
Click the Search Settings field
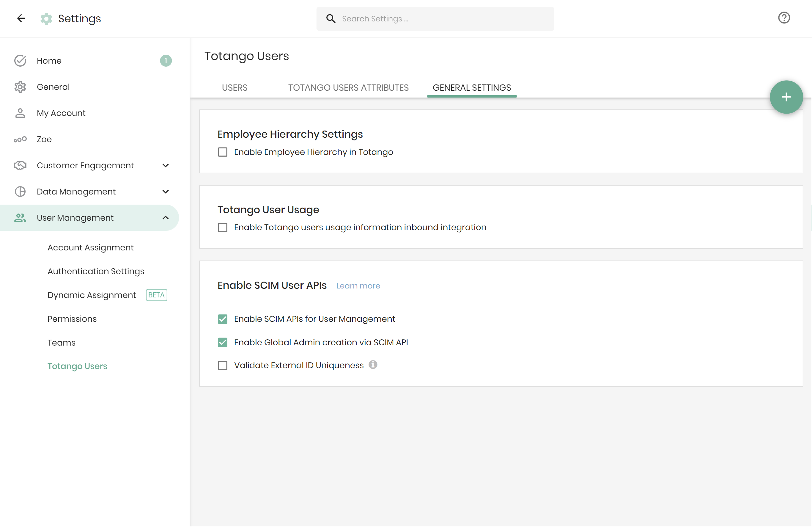[435, 19]
